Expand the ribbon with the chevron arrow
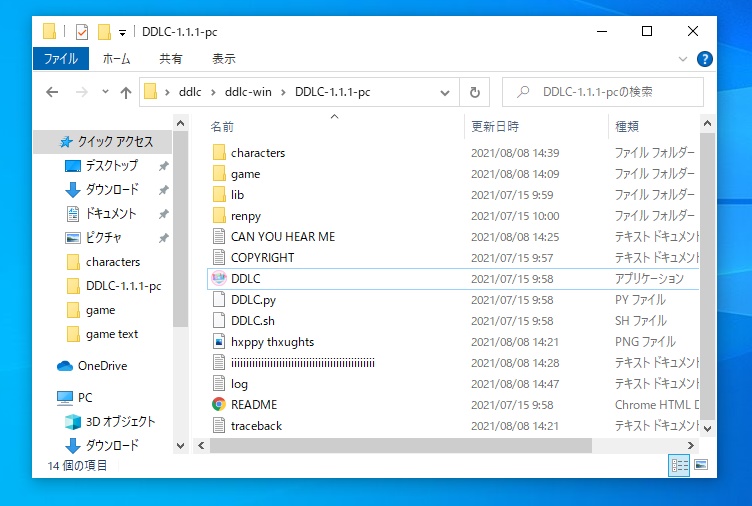Image resolution: width=752 pixels, height=506 pixels. point(682,59)
